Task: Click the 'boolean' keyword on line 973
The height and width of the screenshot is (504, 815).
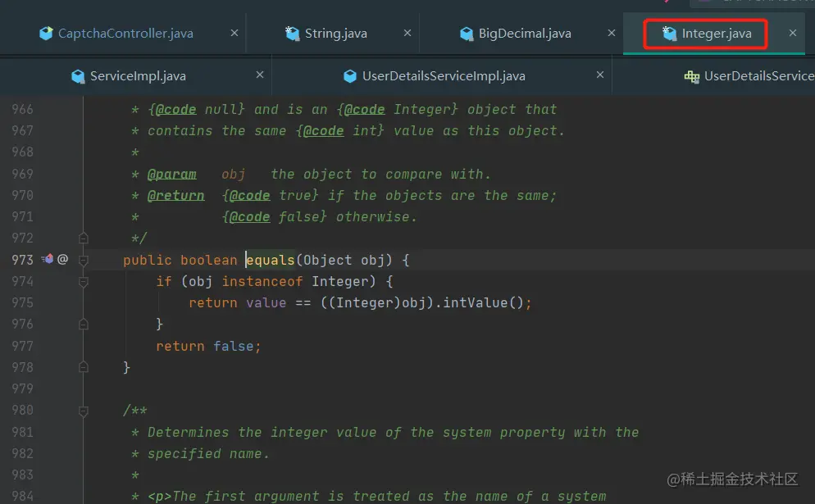Action: click(208, 260)
